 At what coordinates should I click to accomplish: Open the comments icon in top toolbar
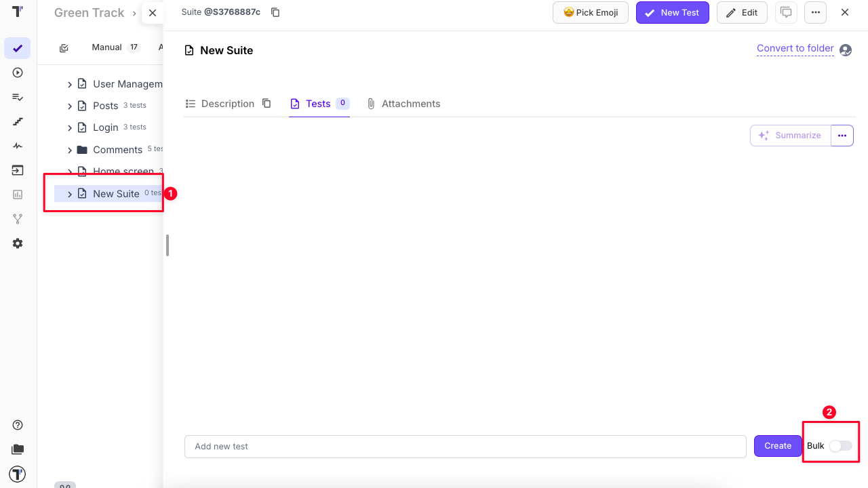pos(786,13)
